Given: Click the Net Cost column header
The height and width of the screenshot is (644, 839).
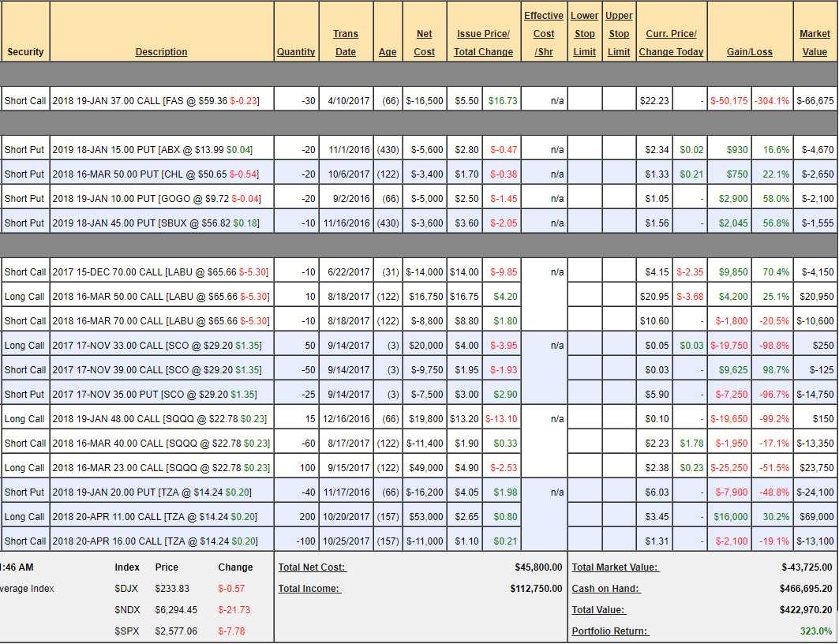Looking at the screenshot, I should click(425, 43).
